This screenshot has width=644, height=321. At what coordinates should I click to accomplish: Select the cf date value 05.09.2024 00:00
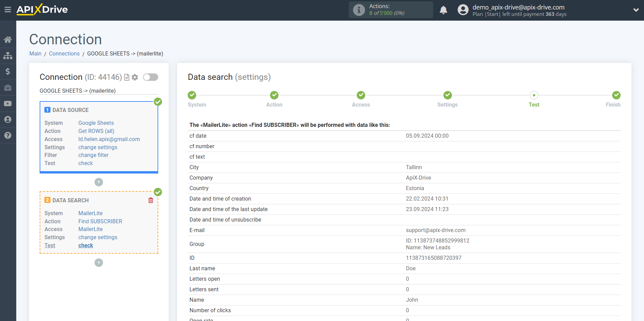tap(427, 136)
